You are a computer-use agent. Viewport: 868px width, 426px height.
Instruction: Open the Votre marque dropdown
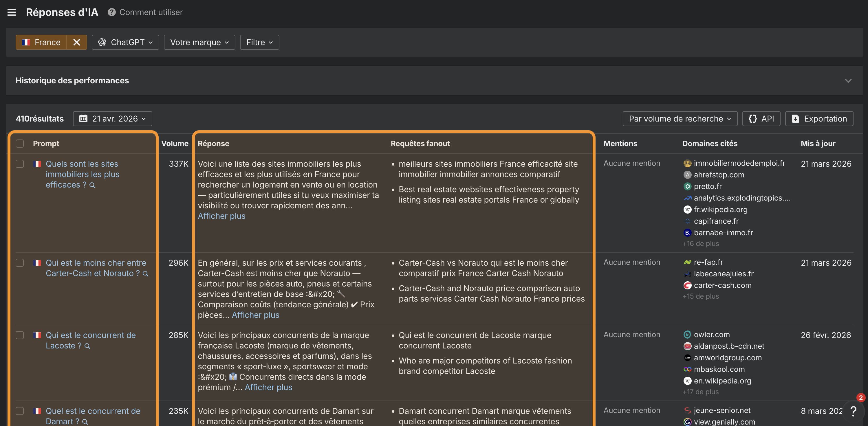point(199,42)
